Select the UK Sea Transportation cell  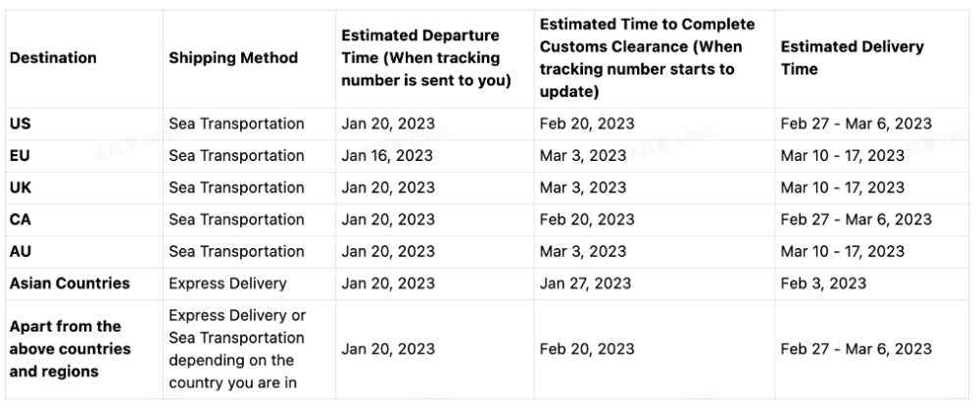point(236,187)
